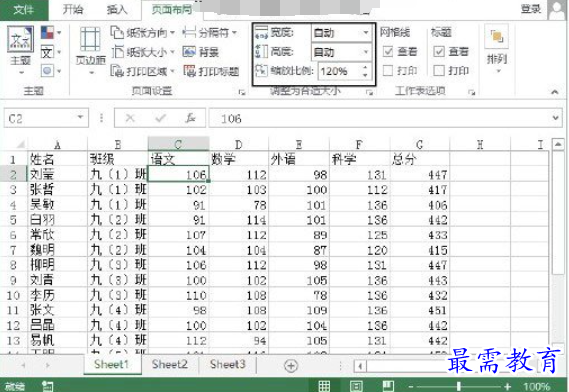Decrease scale percentage with down arrow
The height and width of the screenshot is (392, 569).
[365, 75]
